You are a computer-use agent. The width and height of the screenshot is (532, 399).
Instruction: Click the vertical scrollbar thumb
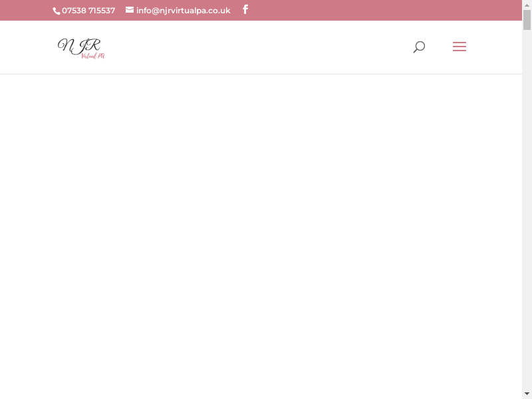click(527, 20)
